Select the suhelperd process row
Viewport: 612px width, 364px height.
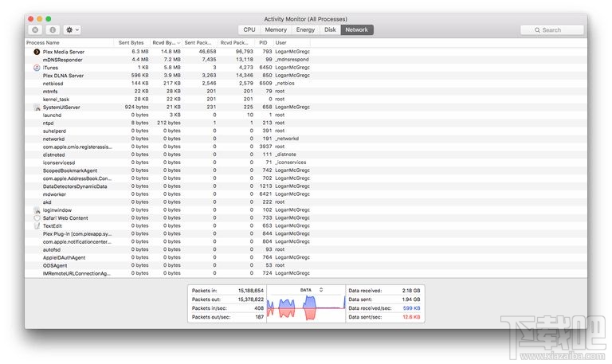pos(306,131)
